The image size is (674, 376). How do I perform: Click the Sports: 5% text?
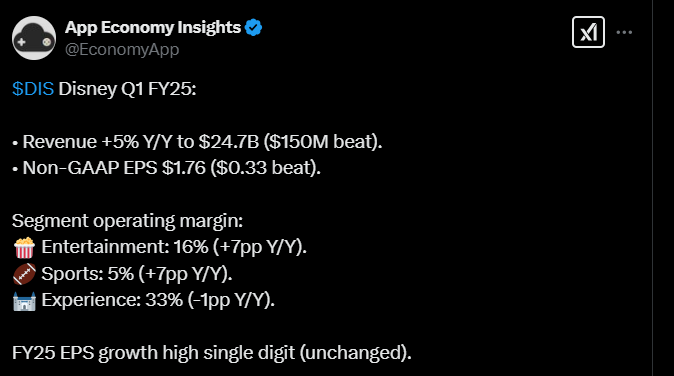pyautogui.click(x=88, y=274)
